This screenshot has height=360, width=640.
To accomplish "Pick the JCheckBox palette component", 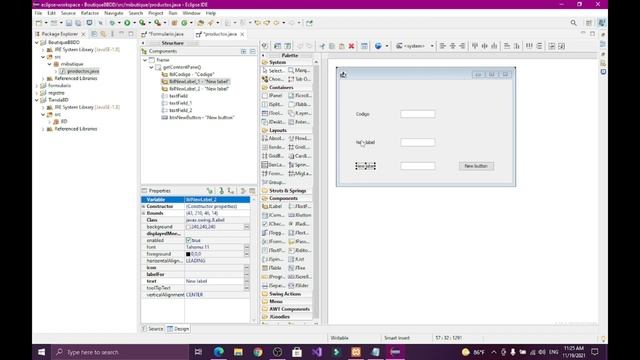I will coord(273,224).
